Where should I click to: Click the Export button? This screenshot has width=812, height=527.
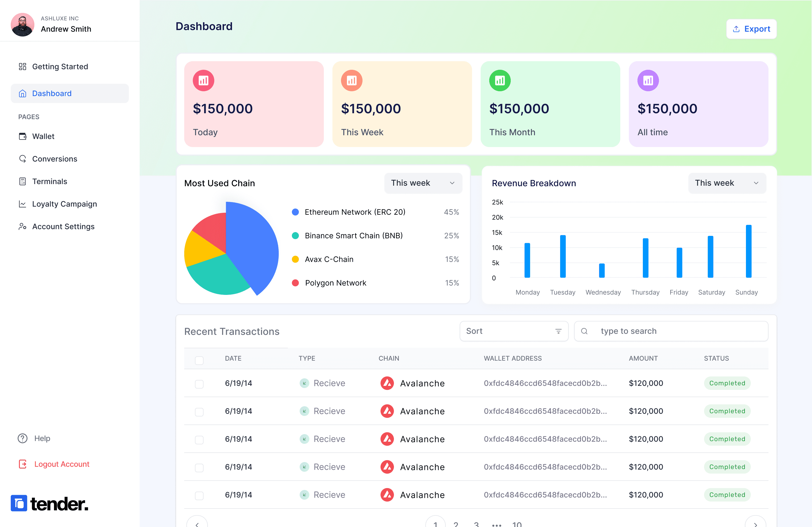coord(751,29)
